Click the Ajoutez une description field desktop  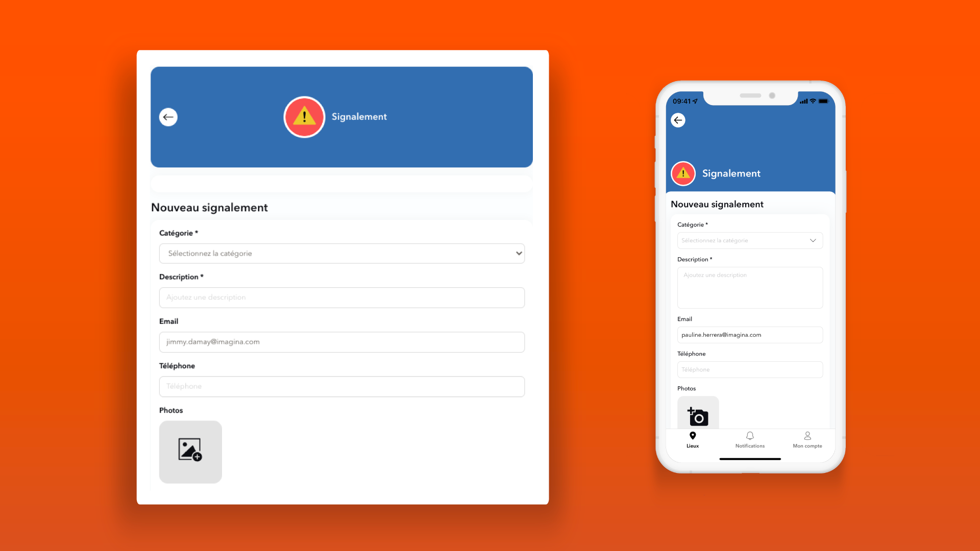pos(341,297)
